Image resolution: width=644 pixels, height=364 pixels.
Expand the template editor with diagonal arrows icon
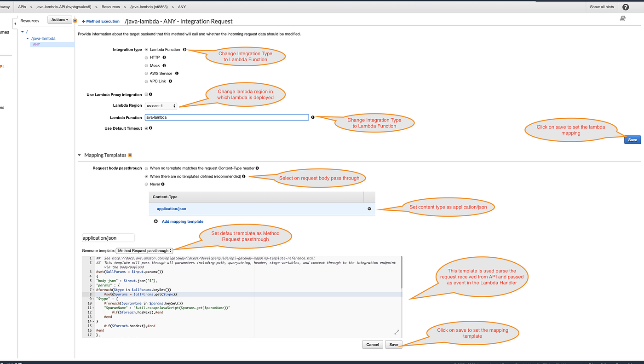396,332
